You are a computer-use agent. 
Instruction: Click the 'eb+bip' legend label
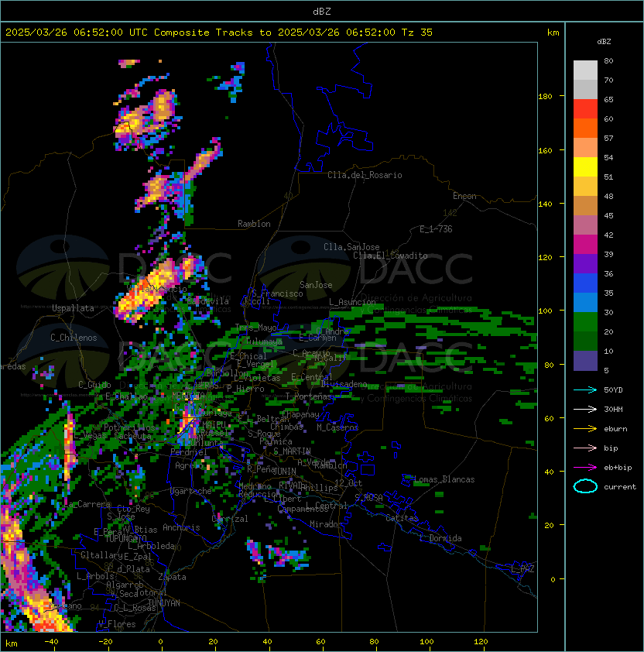(x=618, y=468)
